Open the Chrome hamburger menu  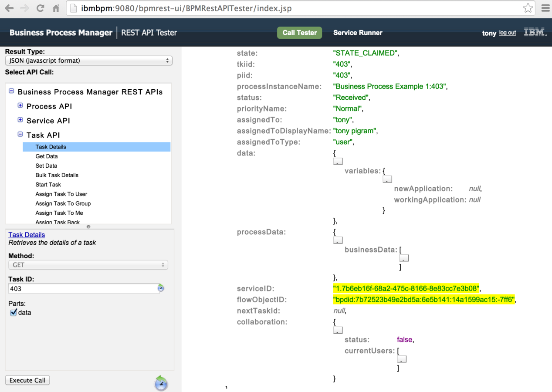(x=545, y=8)
